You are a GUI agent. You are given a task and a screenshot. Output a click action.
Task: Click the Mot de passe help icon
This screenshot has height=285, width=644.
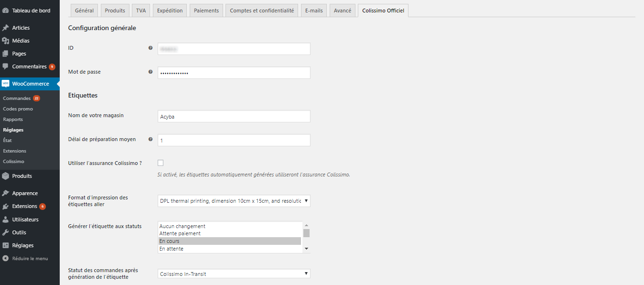click(150, 72)
